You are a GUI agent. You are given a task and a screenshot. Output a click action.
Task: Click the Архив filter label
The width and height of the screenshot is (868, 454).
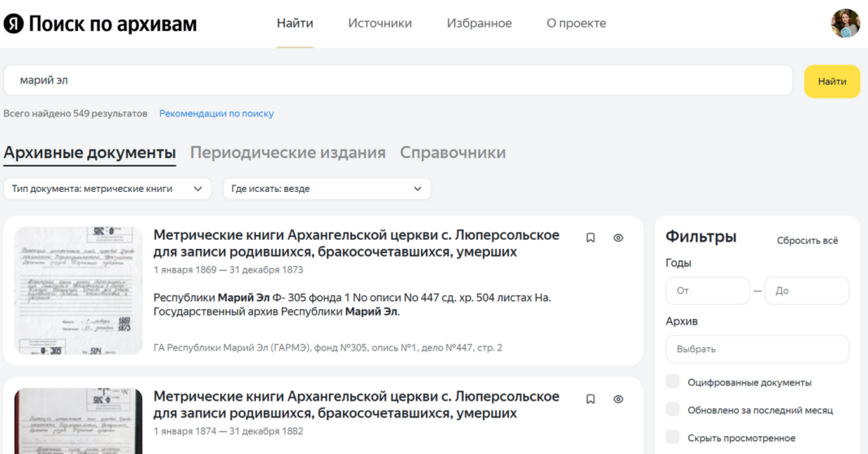coord(681,321)
